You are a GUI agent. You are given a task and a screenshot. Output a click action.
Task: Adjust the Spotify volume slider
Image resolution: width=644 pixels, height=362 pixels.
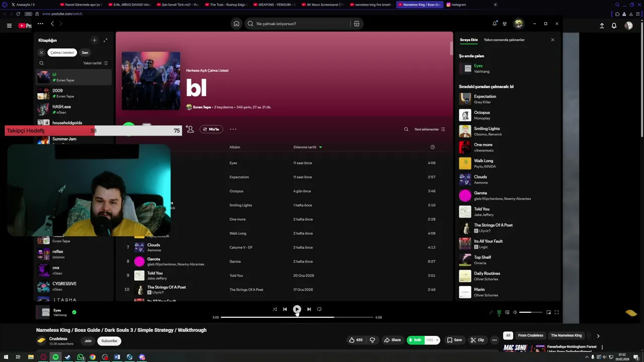pyautogui.click(x=531, y=312)
